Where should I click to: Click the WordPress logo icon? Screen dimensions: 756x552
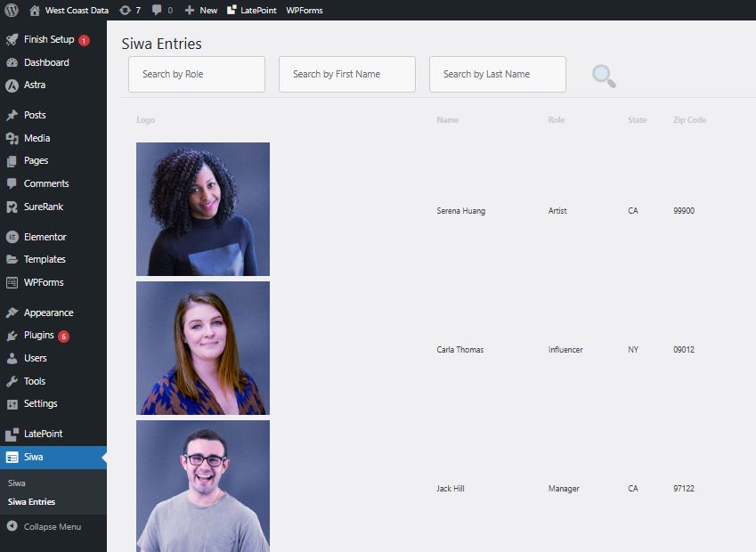point(11,10)
